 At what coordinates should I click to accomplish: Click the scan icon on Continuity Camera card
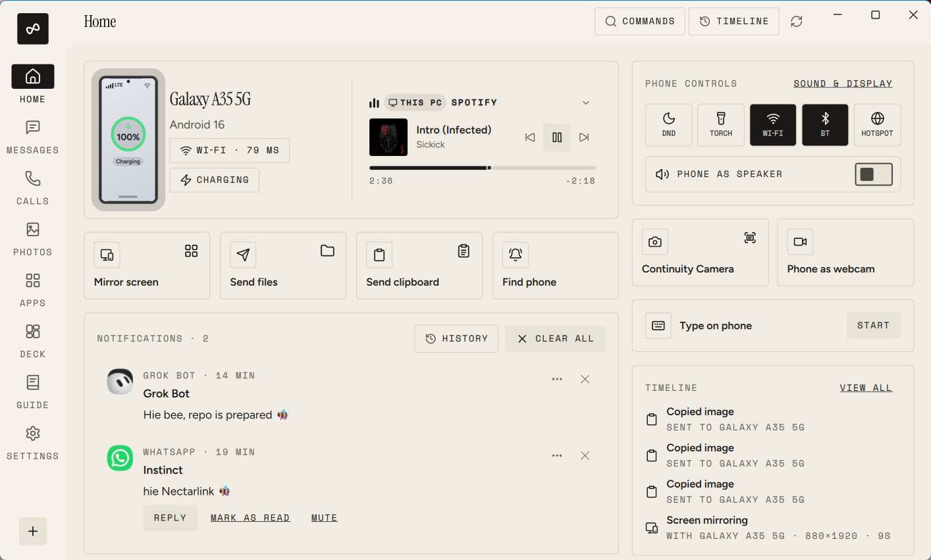coord(750,238)
